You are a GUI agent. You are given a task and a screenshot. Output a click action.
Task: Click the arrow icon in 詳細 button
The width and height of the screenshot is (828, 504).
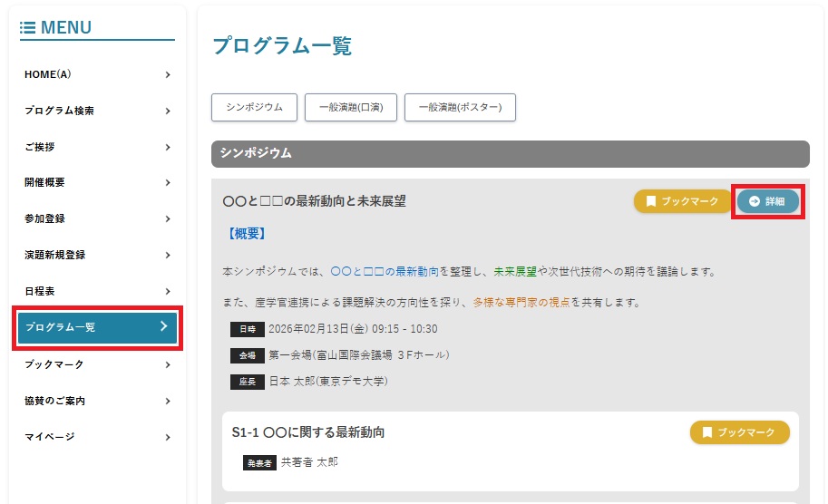[754, 201]
